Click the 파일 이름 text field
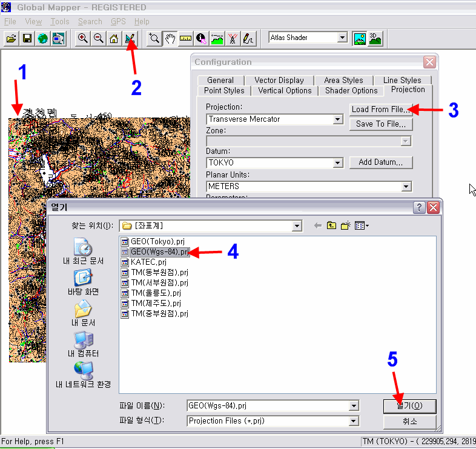The height and width of the screenshot is (449, 476). pyautogui.click(x=268, y=406)
